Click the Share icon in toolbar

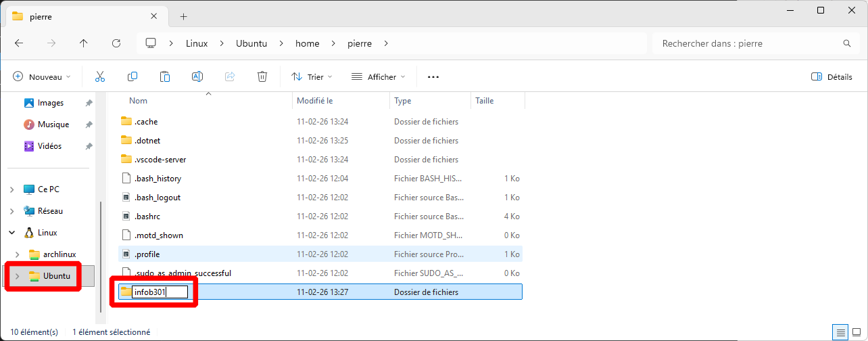(x=230, y=77)
